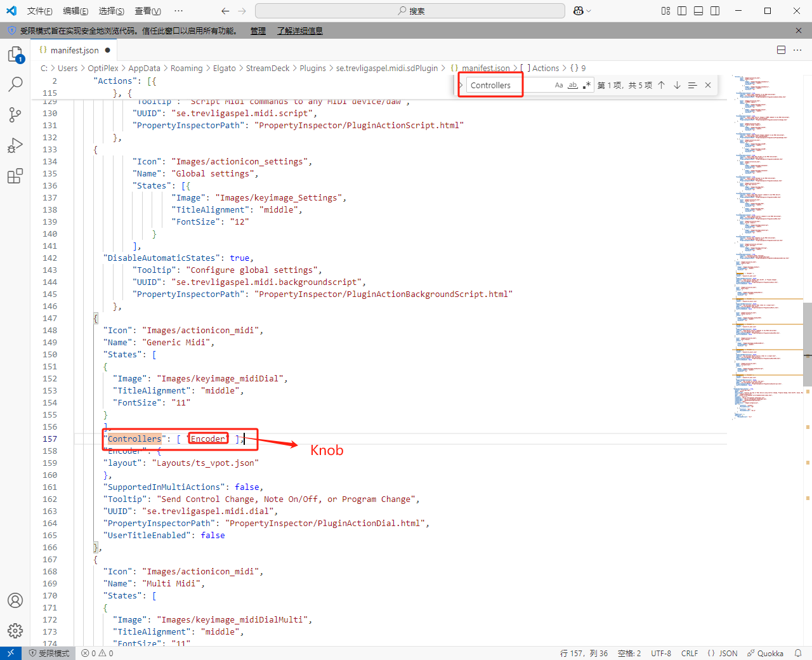Open the Roaming breadcrumb
This screenshot has width=812, height=660.
tap(187, 68)
